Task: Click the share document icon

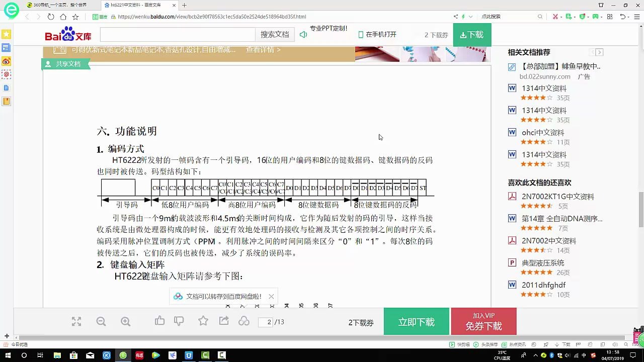Action: (x=223, y=321)
